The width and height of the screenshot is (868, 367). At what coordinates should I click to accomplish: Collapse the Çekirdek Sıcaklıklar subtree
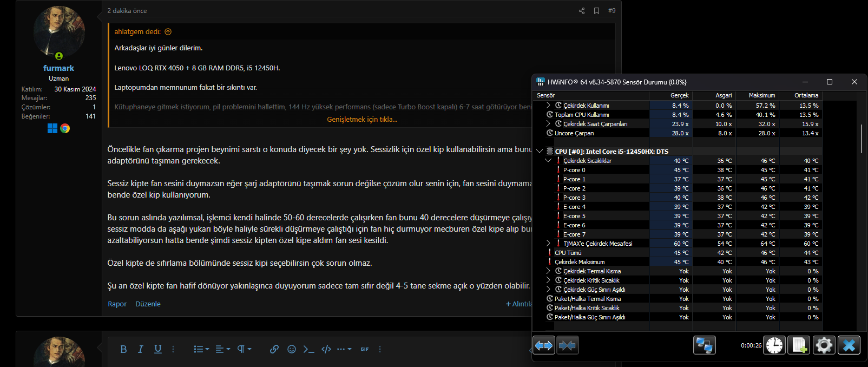548,161
